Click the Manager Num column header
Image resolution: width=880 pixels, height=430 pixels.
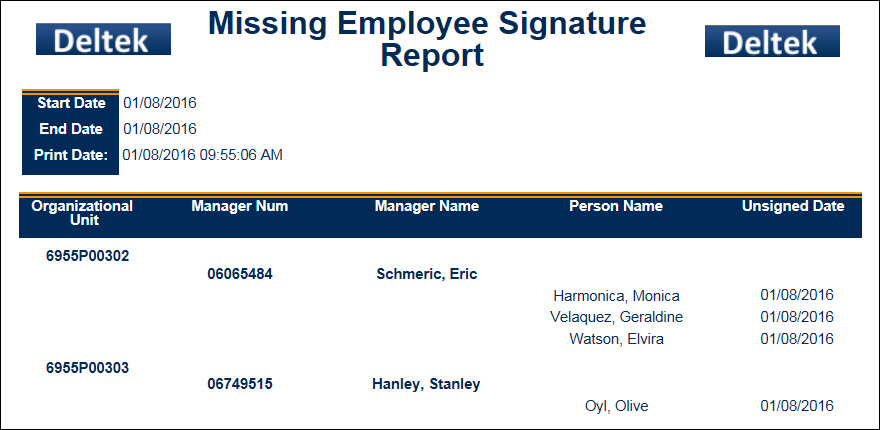[240, 207]
